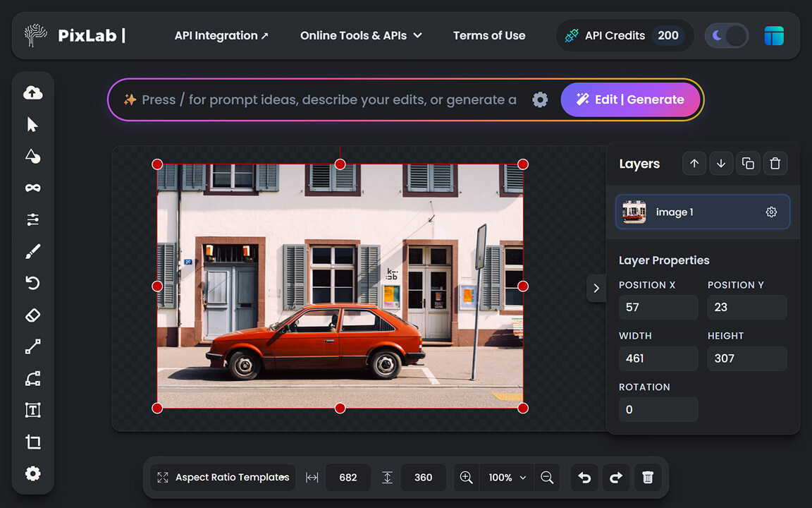Open the zoom percentage dropdown
Screen dimensions: 812x508
pos(507,478)
